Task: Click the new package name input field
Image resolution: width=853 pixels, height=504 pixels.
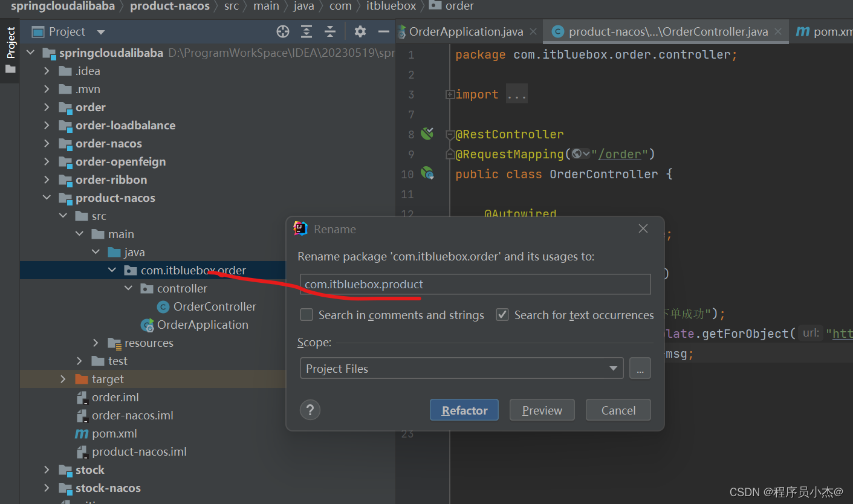Action: 475,284
